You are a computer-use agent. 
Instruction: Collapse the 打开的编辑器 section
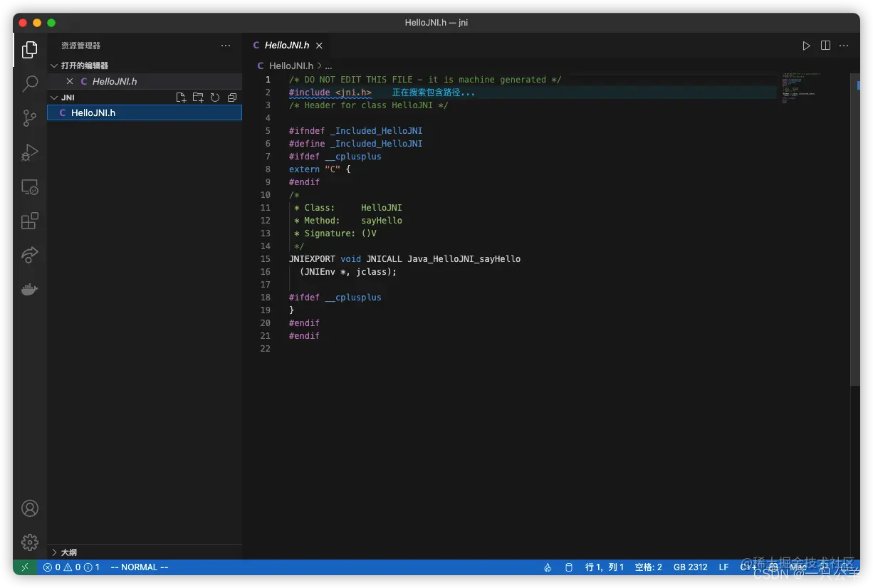click(x=54, y=65)
